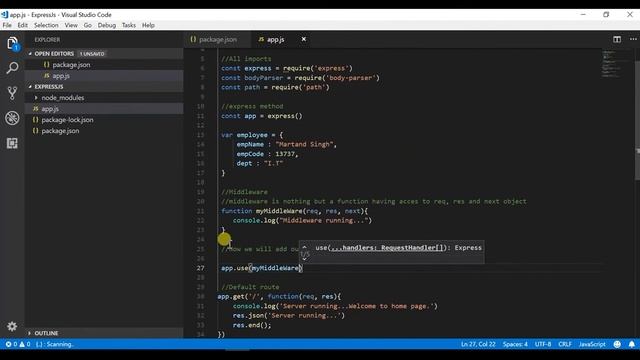Click line number 27 in the gutter
640x360 pixels.
click(200, 268)
